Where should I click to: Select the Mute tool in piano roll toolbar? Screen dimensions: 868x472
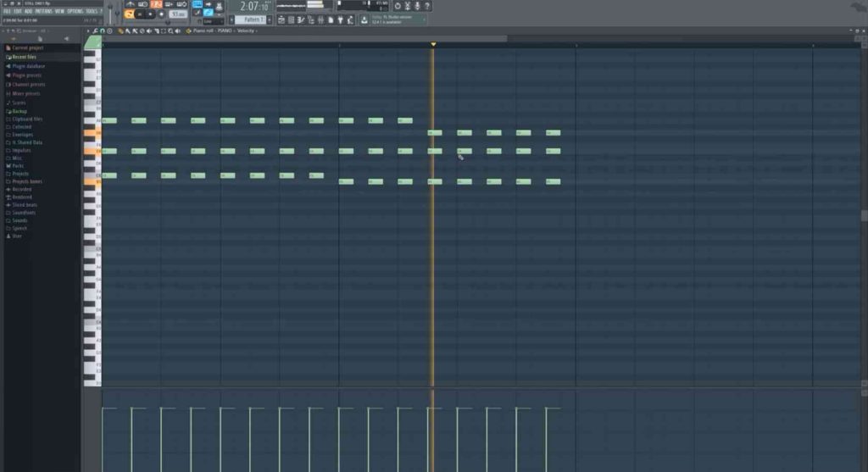[x=149, y=31]
